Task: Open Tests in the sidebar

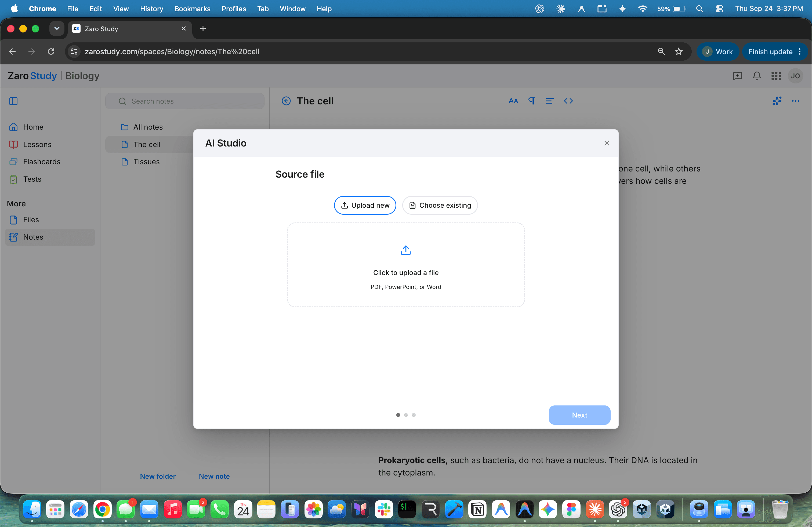Action: [50, 179]
